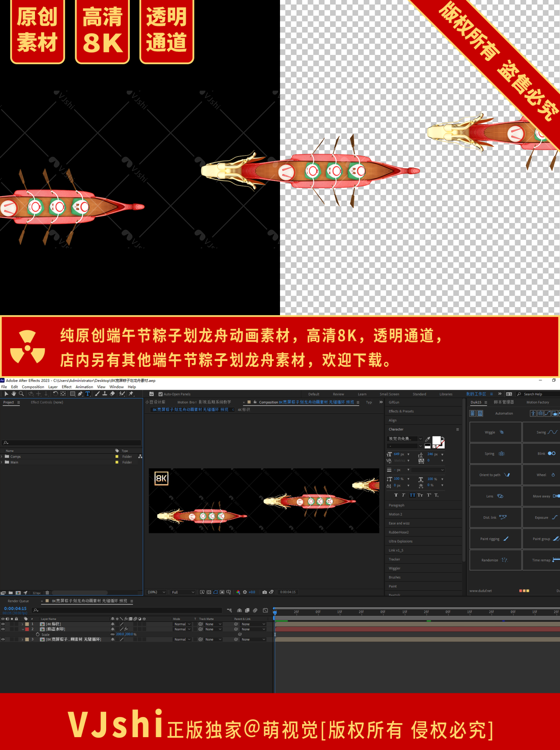Viewport: 560px width, 750px height.
Task: Toggle the transparency grid icon in viewer
Action: [209, 592]
